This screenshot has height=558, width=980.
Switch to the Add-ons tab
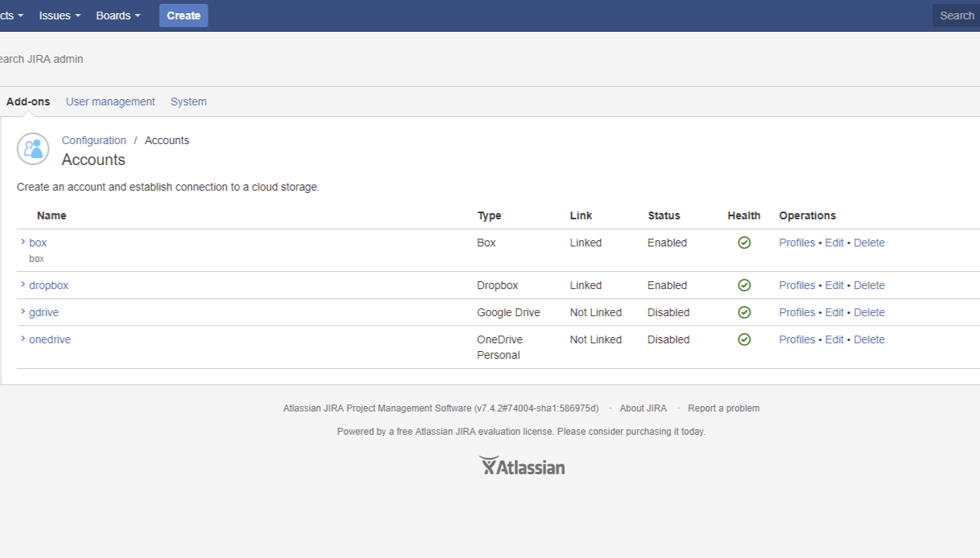[28, 102]
